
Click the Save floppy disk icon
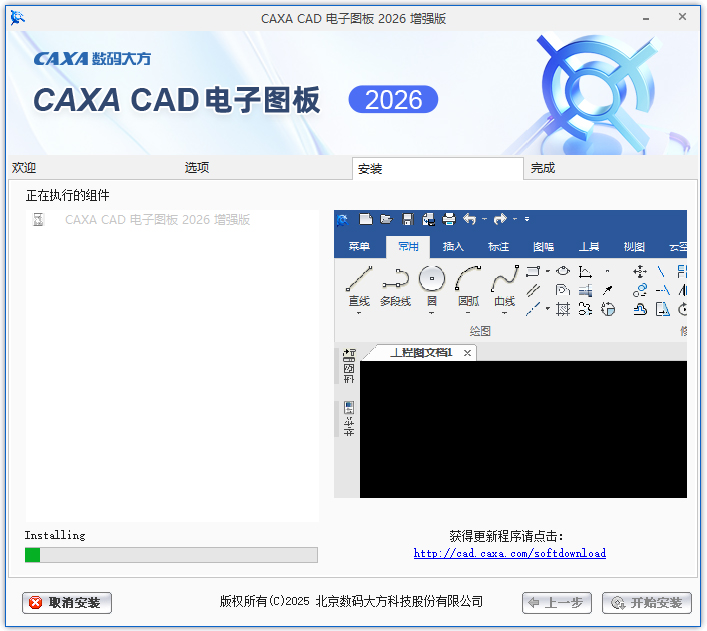coord(408,220)
